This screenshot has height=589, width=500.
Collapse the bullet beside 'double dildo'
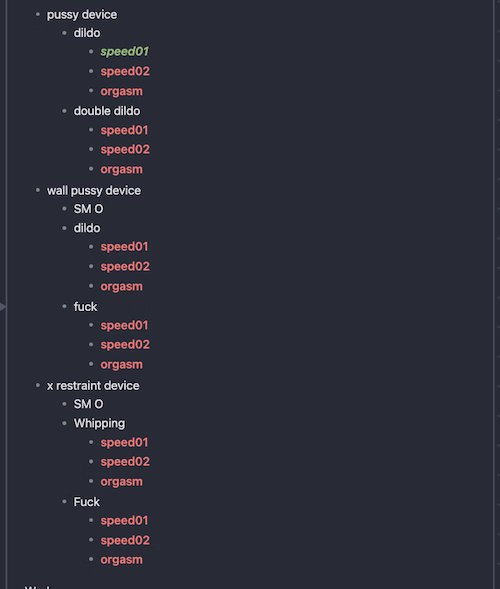[x=64, y=111]
